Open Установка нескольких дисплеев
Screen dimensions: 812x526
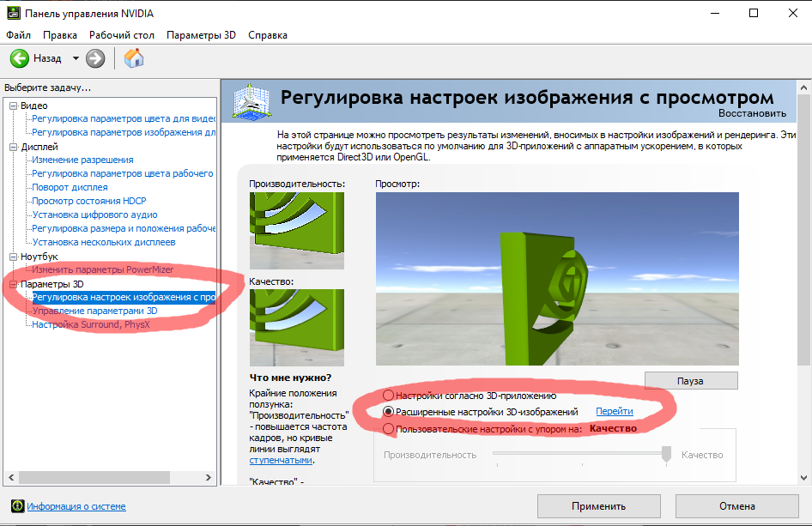tap(104, 242)
